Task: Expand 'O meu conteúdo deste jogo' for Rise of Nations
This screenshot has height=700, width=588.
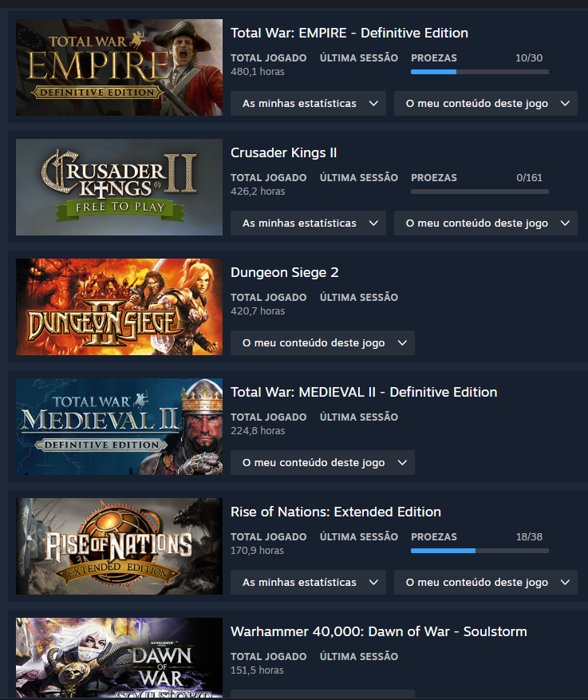Action: coord(486,582)
